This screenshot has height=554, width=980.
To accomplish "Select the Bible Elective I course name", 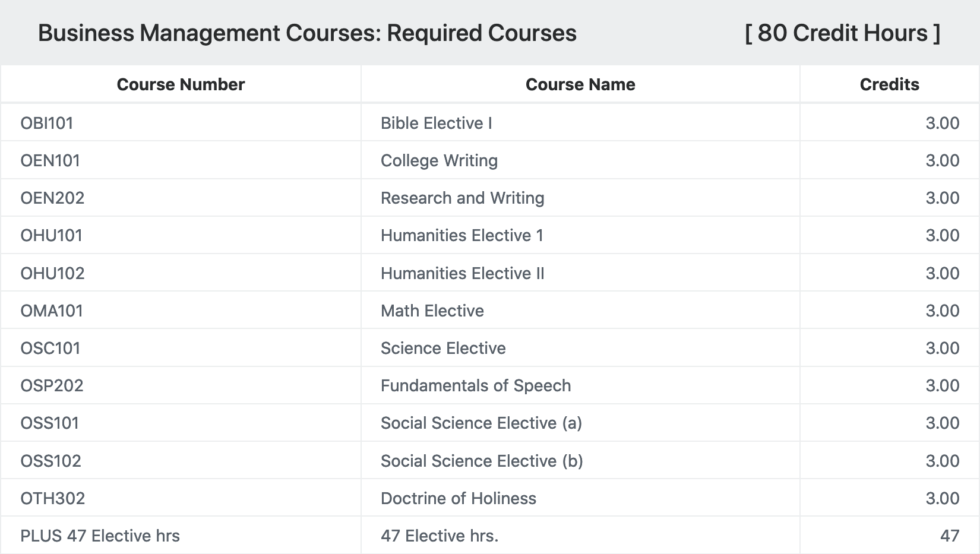I will (x=436, y=123).
